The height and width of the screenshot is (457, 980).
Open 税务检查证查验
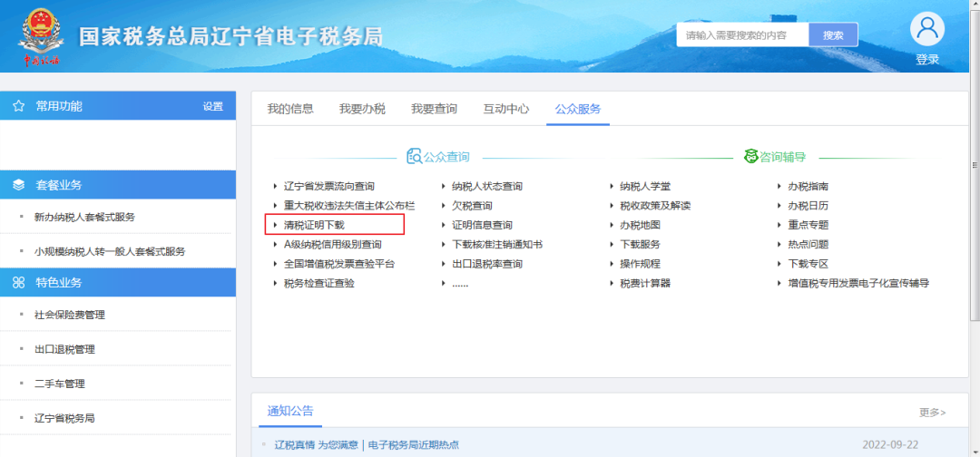point(319,283)
